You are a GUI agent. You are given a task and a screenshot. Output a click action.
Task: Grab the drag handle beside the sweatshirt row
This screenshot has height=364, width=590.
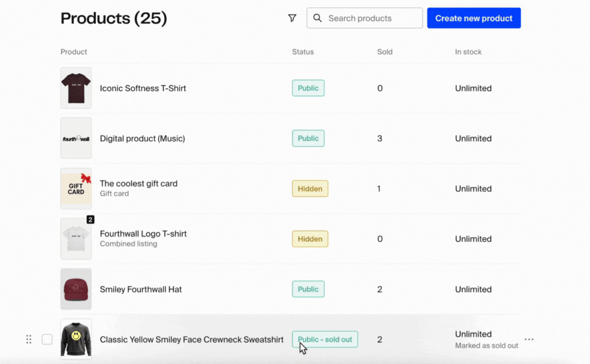pyautogui.click(x=29, y=339)
